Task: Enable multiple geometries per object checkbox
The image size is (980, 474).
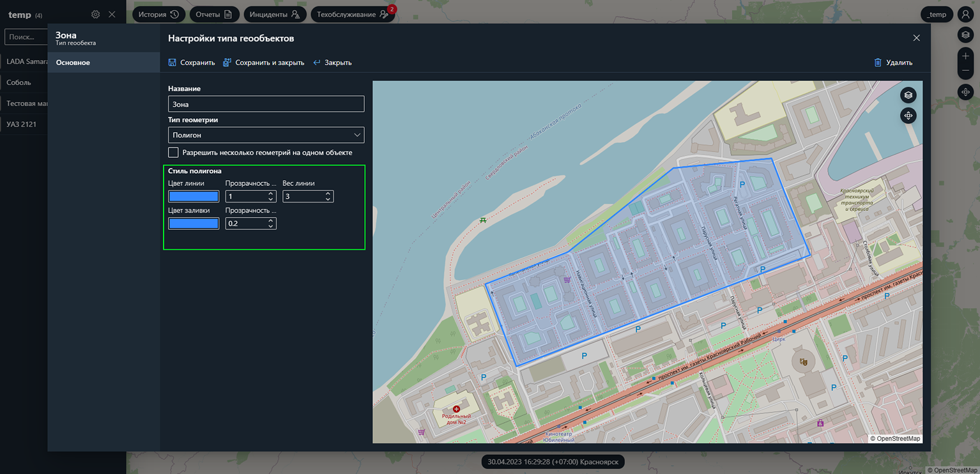Action: pyautogui.click(x=173, y=153)
